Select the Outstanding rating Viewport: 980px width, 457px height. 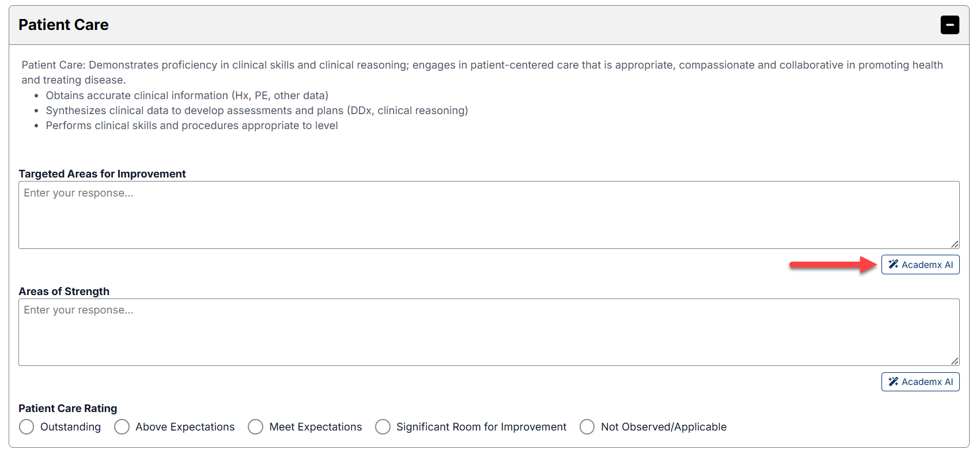tap(27, 426)
